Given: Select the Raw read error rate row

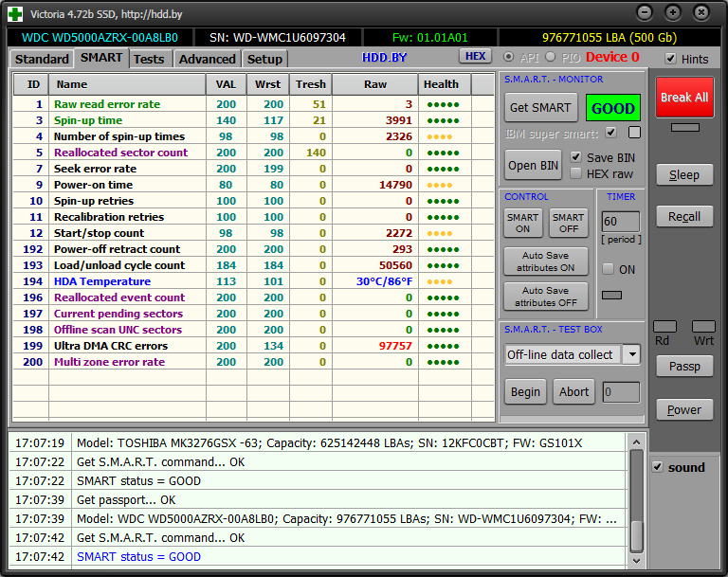Looking at the screenshot, I should 253,104.
